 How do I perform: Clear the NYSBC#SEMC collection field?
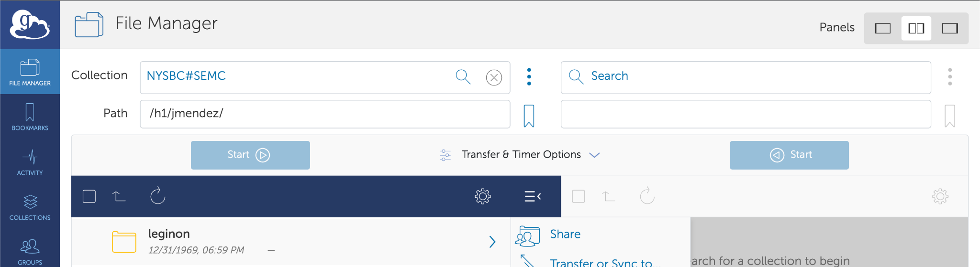click(x=494, y=77)
